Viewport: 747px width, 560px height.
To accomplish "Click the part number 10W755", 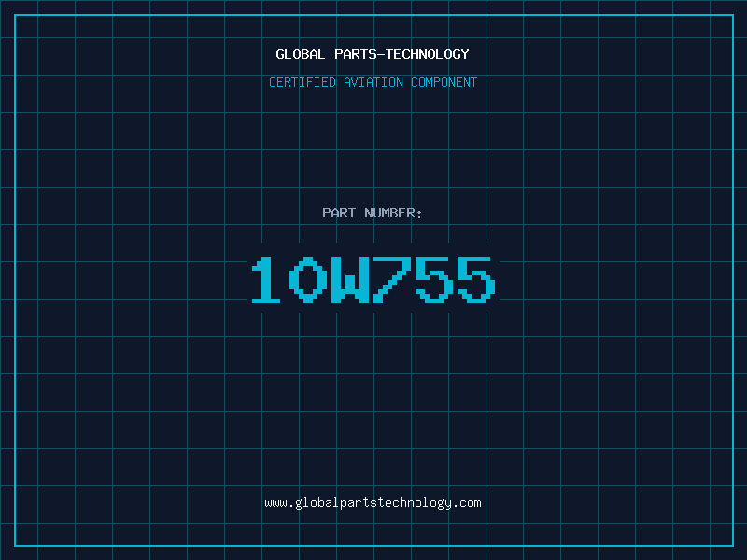I will tap(373, 280).
